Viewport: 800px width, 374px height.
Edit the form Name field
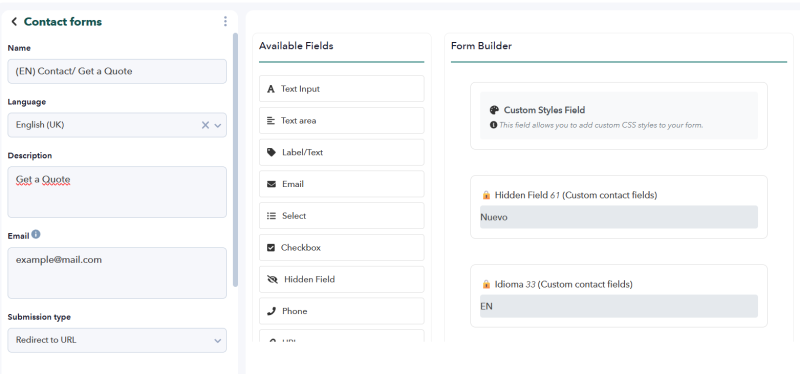click(x=117, y=71)
